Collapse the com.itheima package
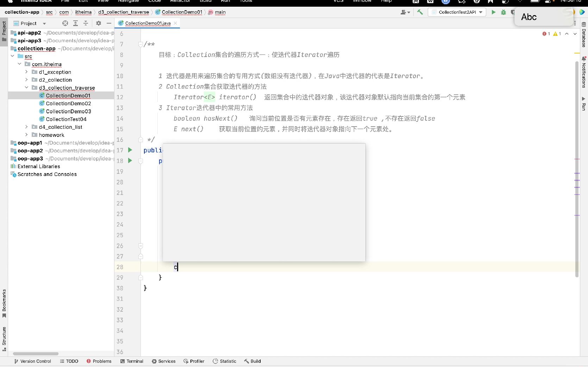Screen dimensions: 588x367 click(20, 64)
